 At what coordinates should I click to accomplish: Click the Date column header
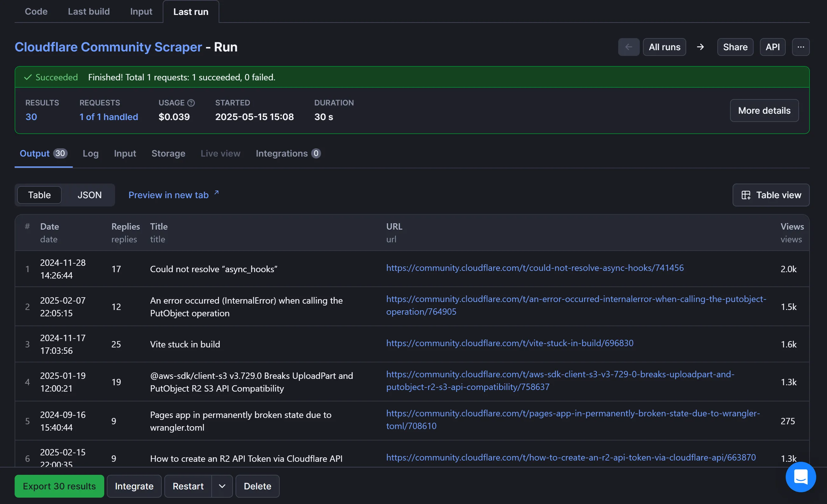pyautogui.click(x=49, y=226)
